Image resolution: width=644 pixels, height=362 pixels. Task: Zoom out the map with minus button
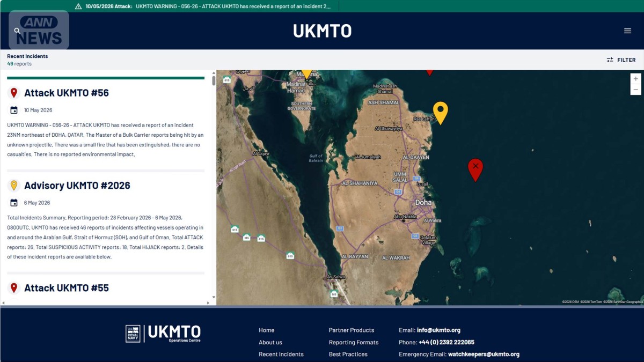click(x=635, y=90)
